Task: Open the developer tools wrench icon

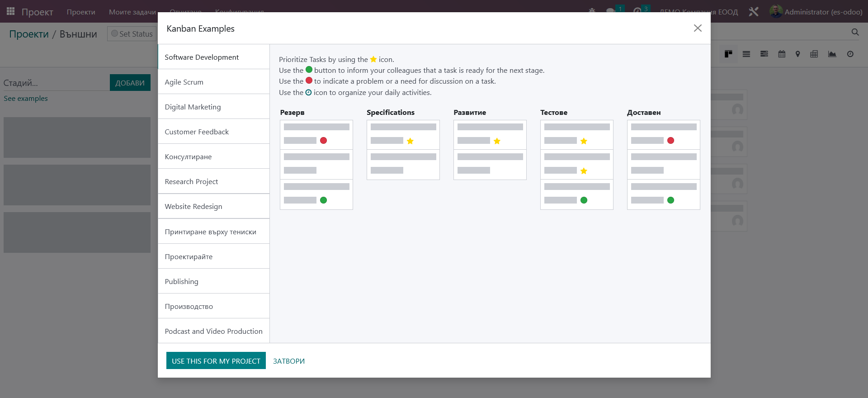Action: (x=753, y=12)
